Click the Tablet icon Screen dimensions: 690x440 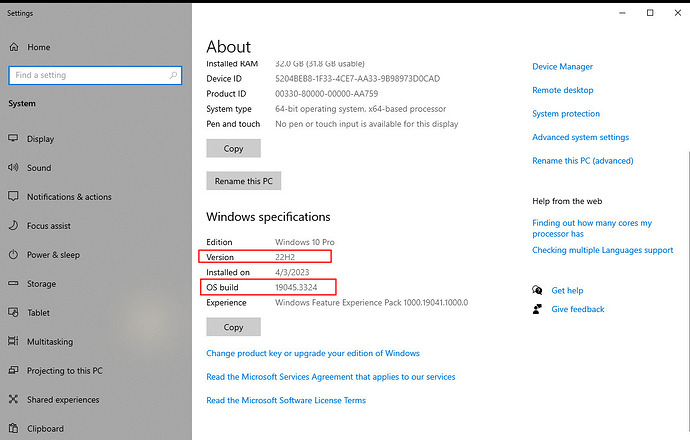click(x=13, y=312)
